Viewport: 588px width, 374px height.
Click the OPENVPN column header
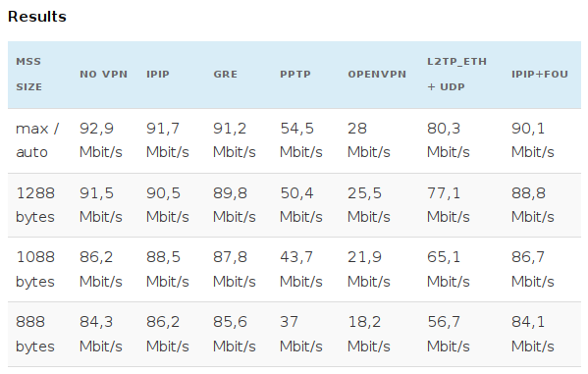tap(377, 75)
